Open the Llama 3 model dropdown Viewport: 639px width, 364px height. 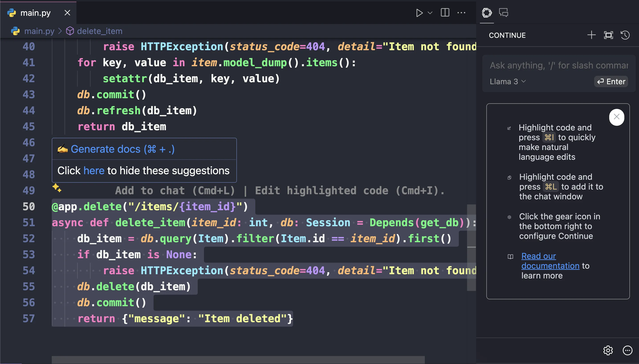(x=508, y=82)
